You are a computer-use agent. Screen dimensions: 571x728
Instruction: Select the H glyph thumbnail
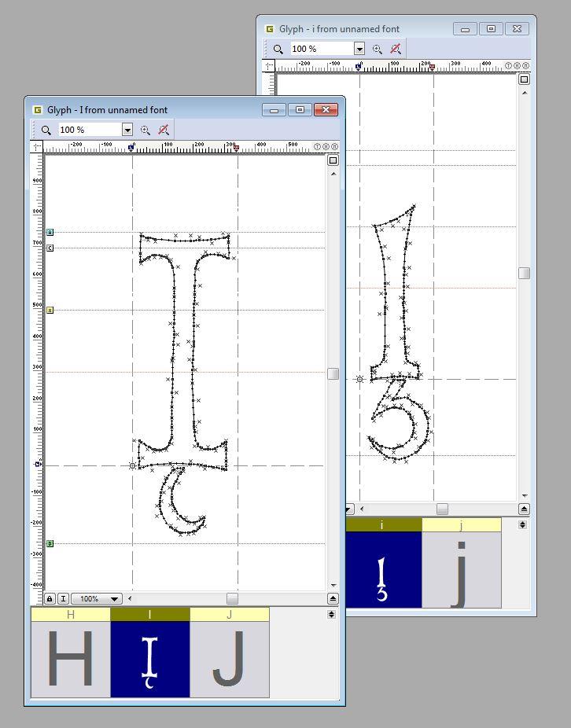(x=71, y=659)
